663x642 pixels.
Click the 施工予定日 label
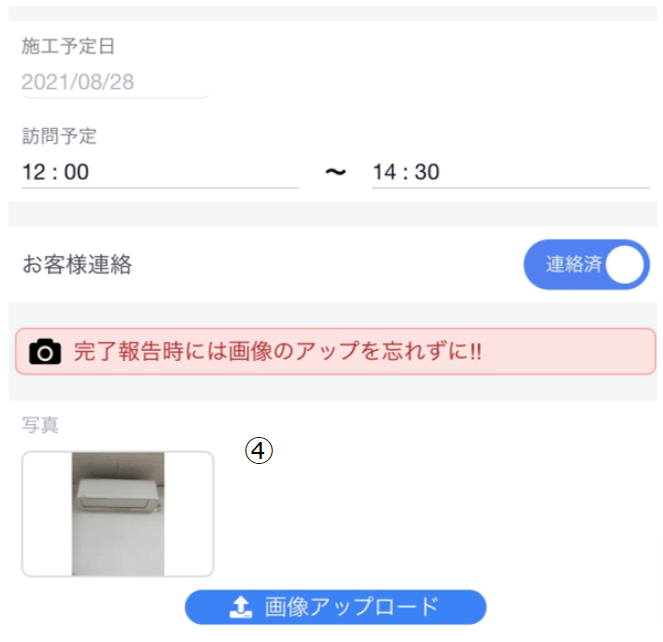(69, 46)
